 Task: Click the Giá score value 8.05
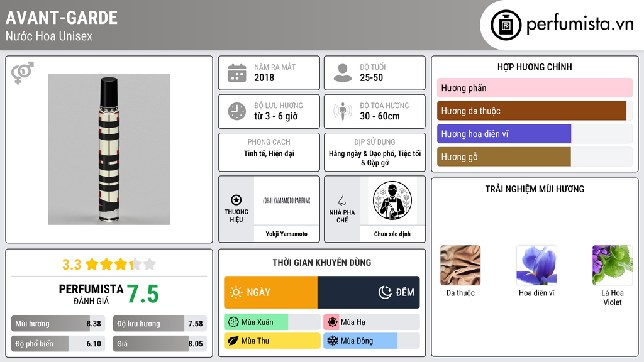click(196, 344)
